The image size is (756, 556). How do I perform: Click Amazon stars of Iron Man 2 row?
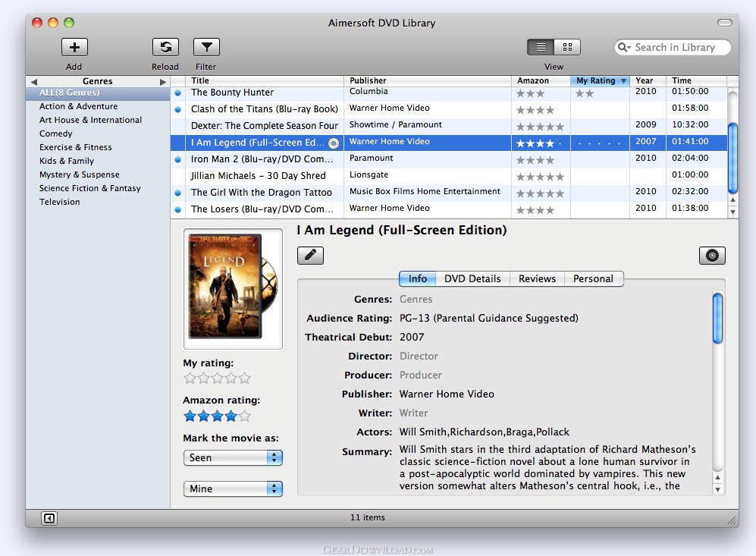[x=535, y=160]
